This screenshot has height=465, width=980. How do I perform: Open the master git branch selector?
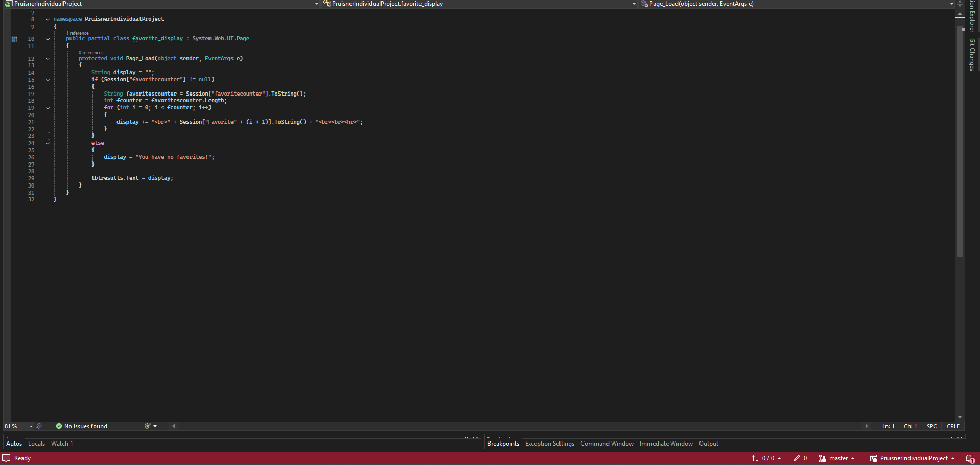point(836,458)
